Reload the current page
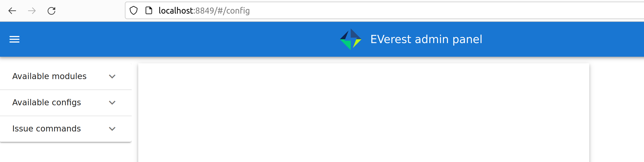Viewport: 644px width, 162px height. pyautogui.click(x=51, y=11)
